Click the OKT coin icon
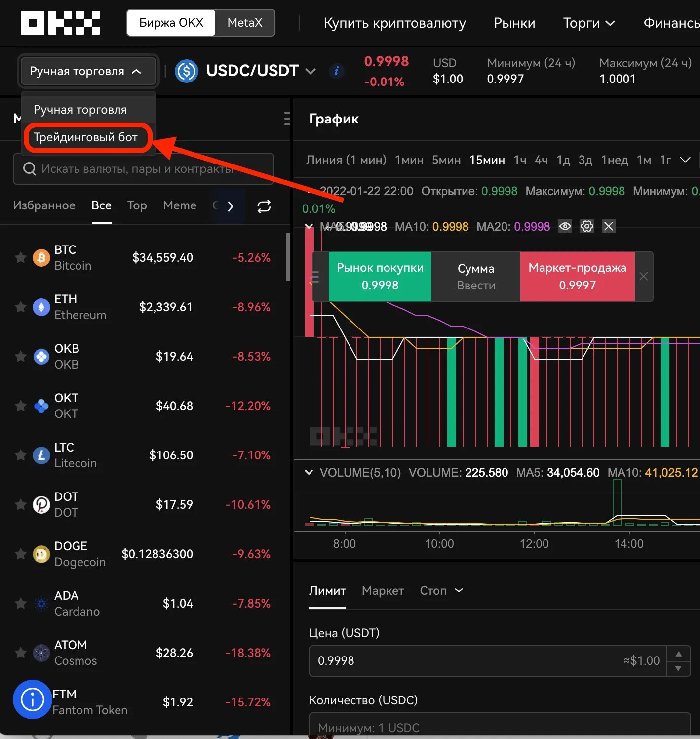 [41, 406]
